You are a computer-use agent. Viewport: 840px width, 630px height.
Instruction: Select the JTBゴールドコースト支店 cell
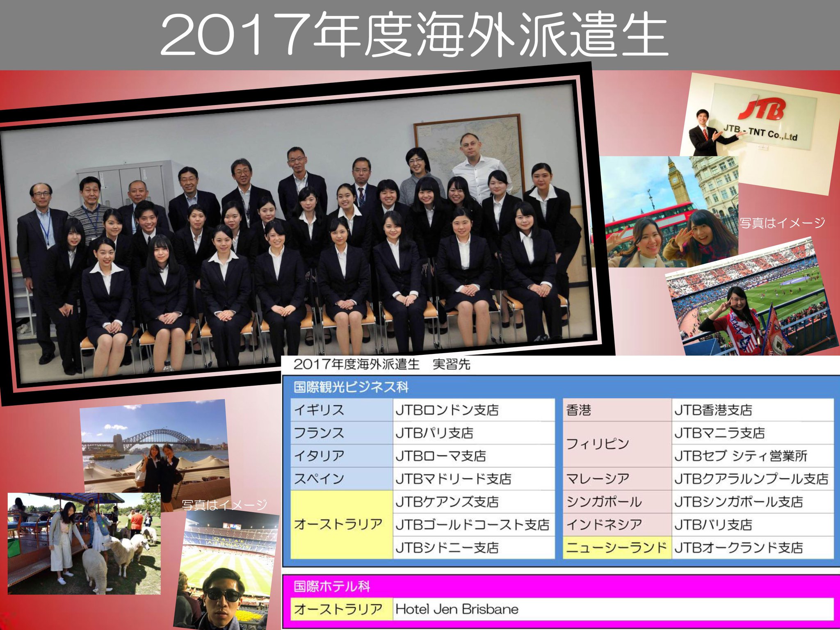(474, 525)
